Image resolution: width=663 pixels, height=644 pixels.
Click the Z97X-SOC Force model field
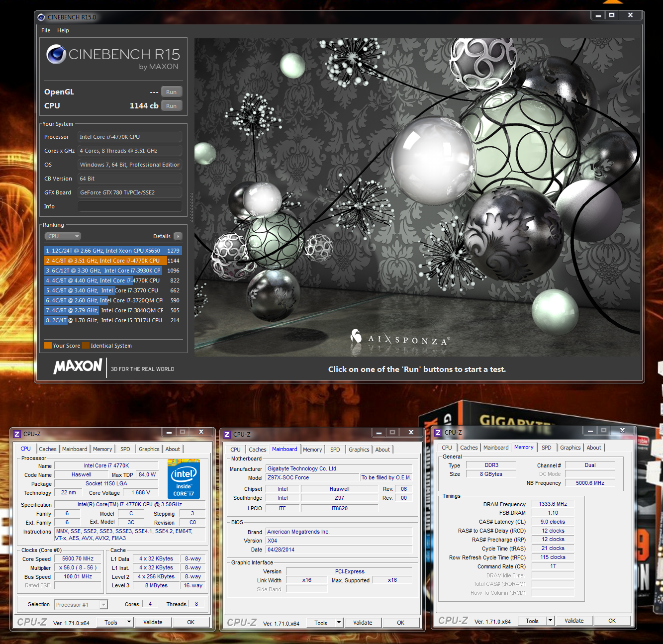point(312,477)
